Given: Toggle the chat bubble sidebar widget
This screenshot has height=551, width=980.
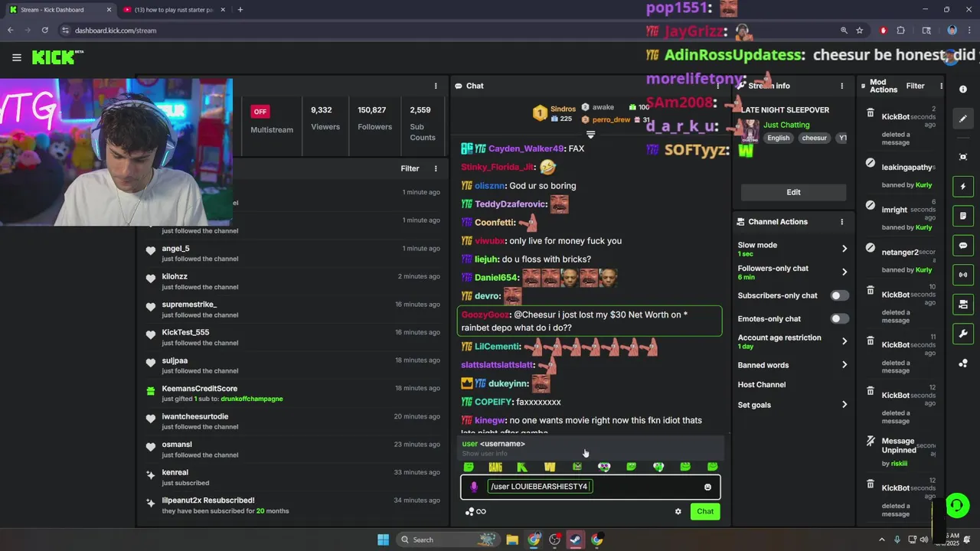Looking at the screenshot, I should point(963,246).
